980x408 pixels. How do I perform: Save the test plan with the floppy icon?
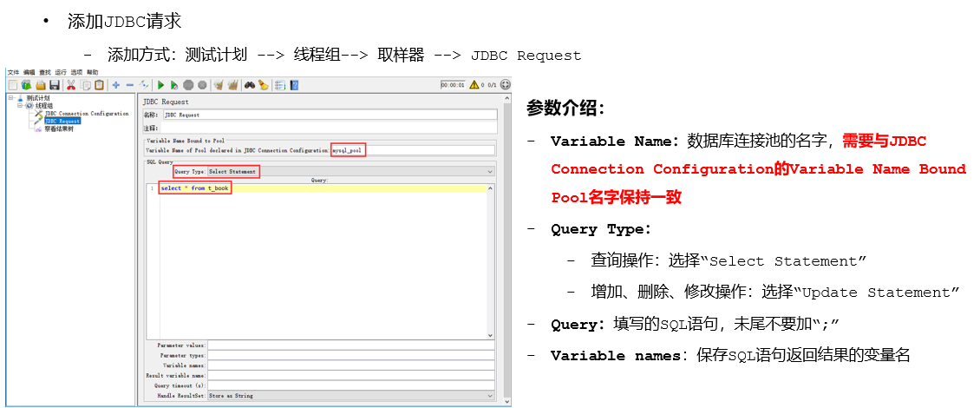pos(55,85)
